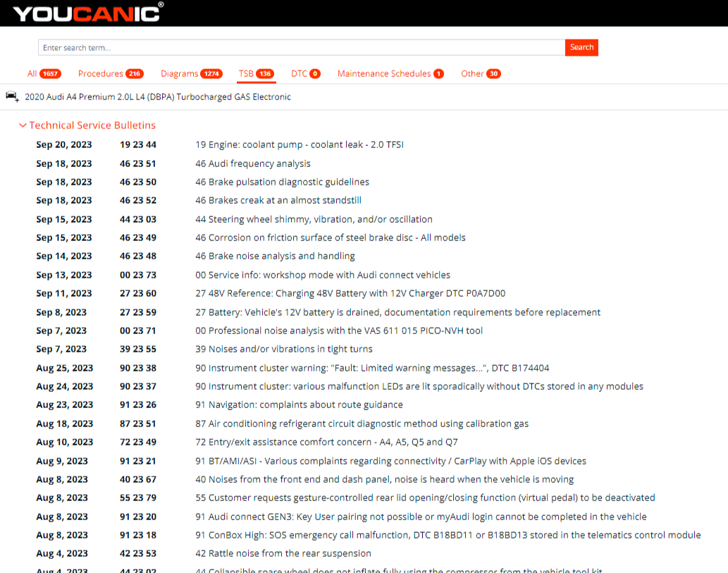Select the TSB tab
Screen dimensions: 728x573
257,74
